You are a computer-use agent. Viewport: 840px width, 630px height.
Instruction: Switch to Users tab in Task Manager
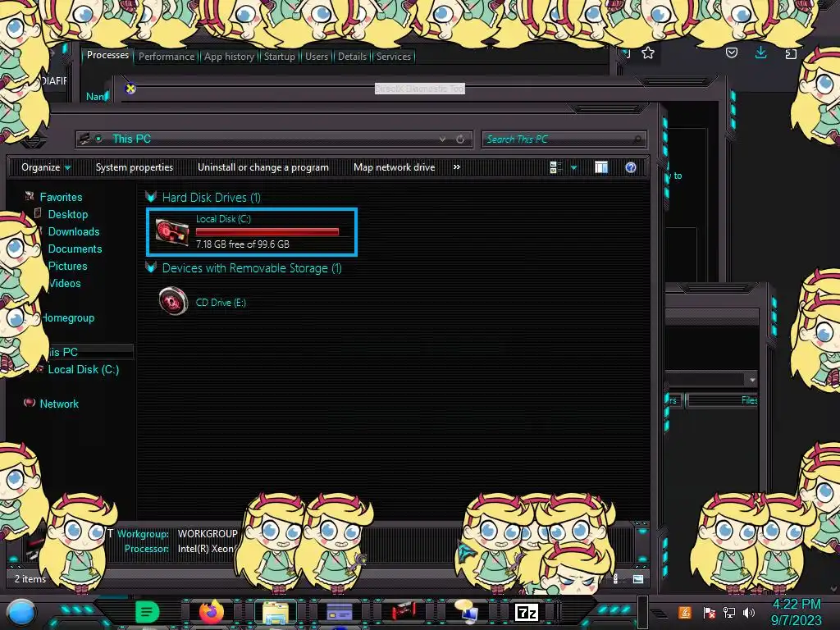point(316,57)
